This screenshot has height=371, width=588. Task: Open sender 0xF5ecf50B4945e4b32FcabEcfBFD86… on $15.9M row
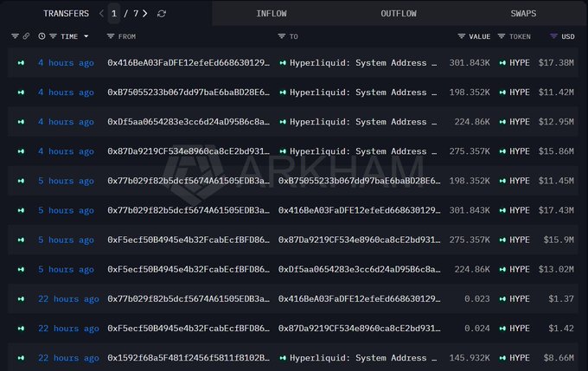tap(189, 240)
